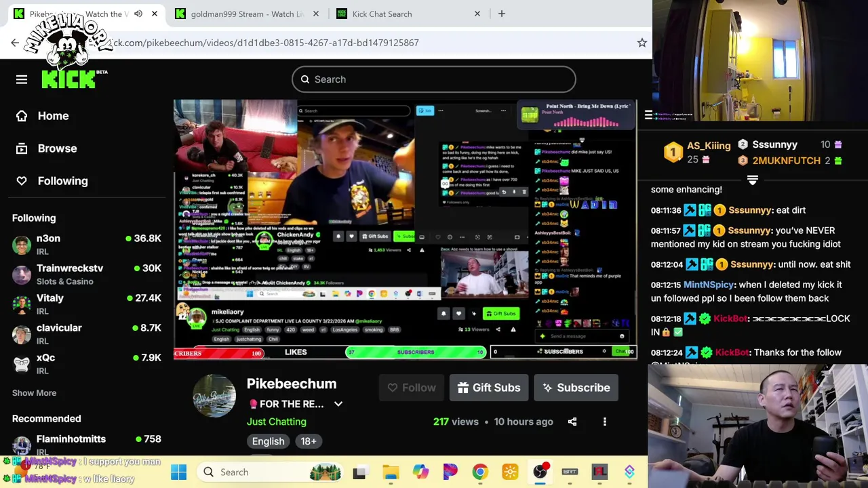Click 2MUKNFUTCH in the gifter leaderboard

[786, 161]
